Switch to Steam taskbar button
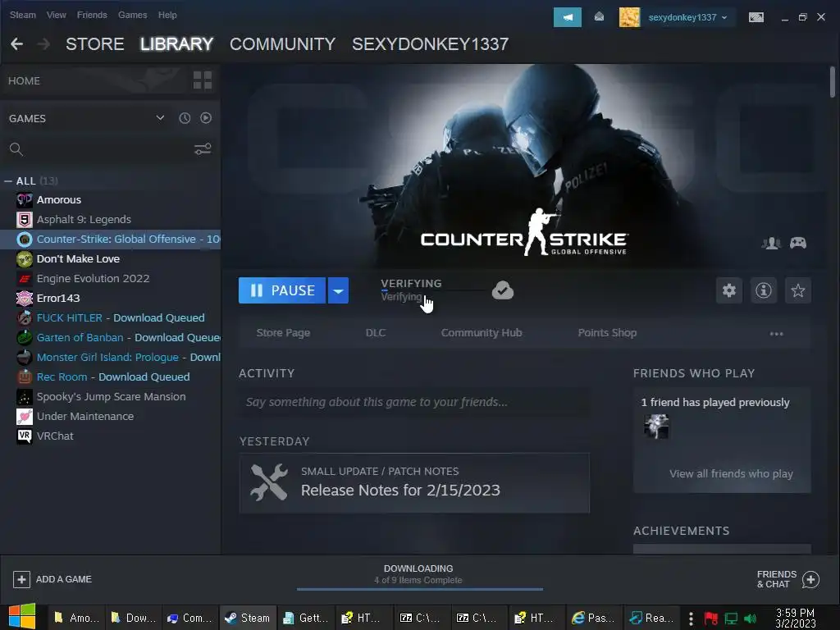This screenshot has width=840, height=630. click(248, 619)
